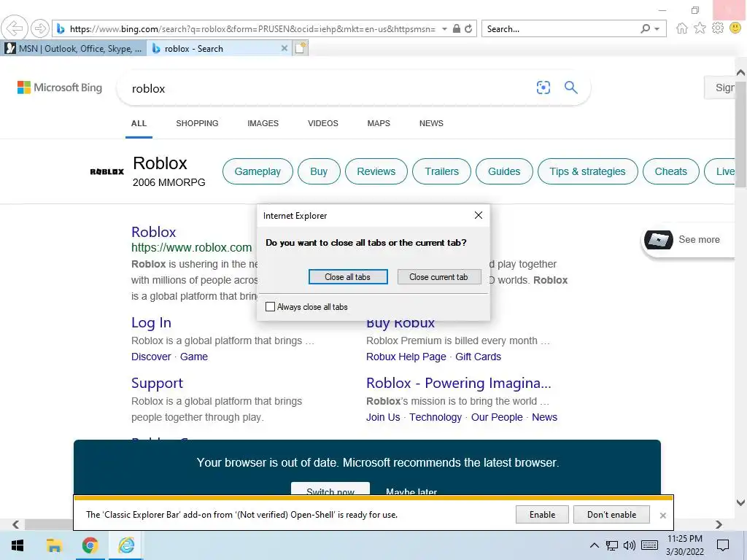The height and width of the screenshot is (560, 747).
Task: Open the Our People link
Action: [497, 417]
